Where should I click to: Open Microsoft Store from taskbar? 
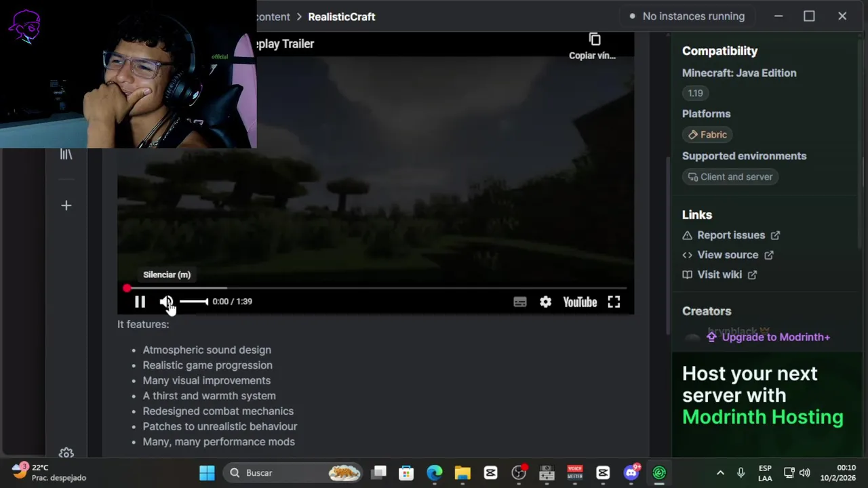(x=406, y=472)
